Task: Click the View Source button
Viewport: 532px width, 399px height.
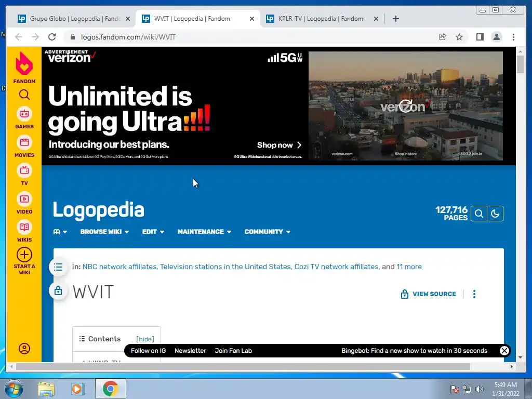Action: (429, 294)
